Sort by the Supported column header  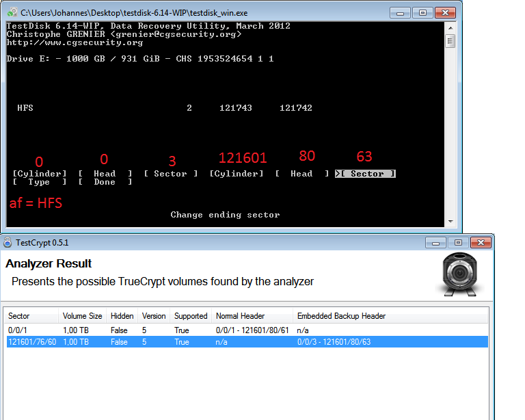point(191,316)
